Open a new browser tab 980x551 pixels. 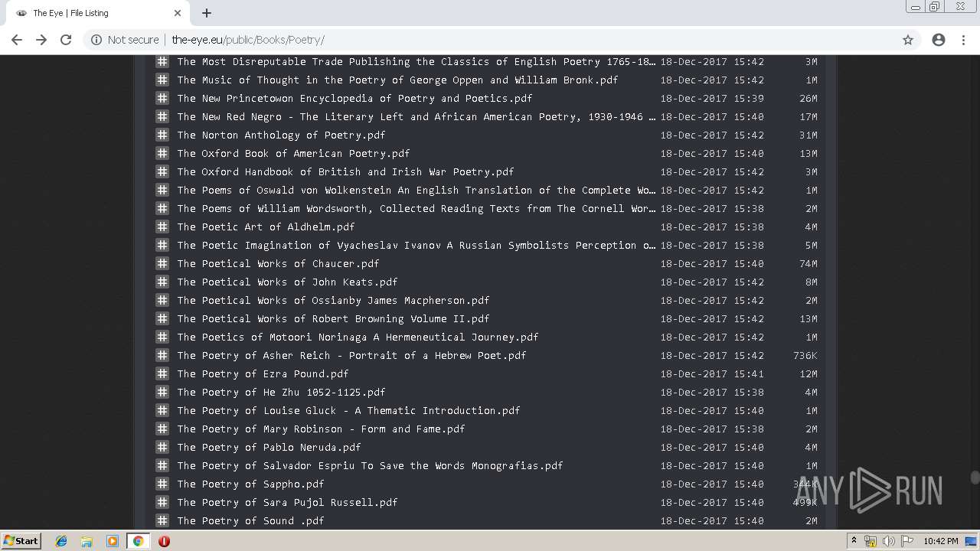click(x=207, y=13)
